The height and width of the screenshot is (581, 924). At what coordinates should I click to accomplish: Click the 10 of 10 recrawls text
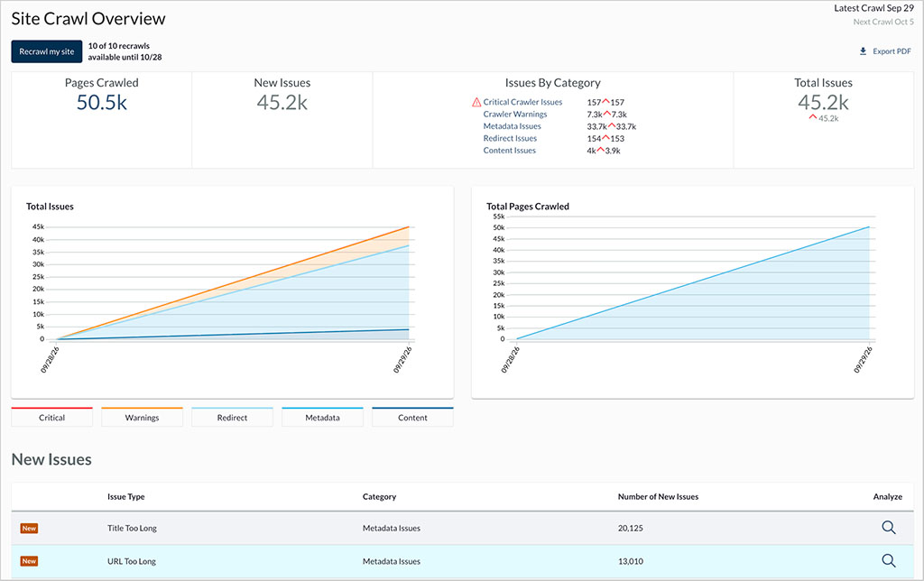119,46
